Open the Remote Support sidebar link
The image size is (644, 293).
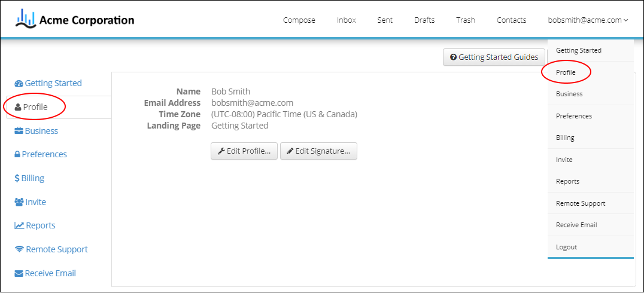51,249
